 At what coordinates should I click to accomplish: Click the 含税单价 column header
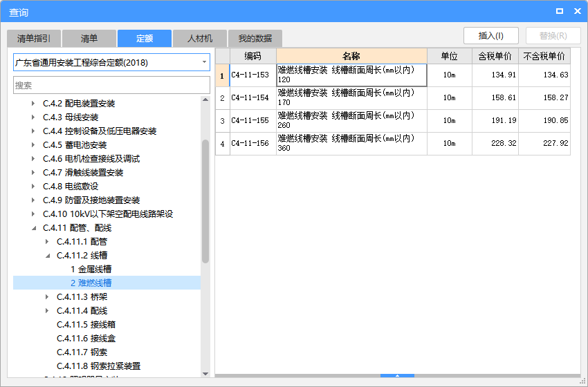click(x=495, y=56)
